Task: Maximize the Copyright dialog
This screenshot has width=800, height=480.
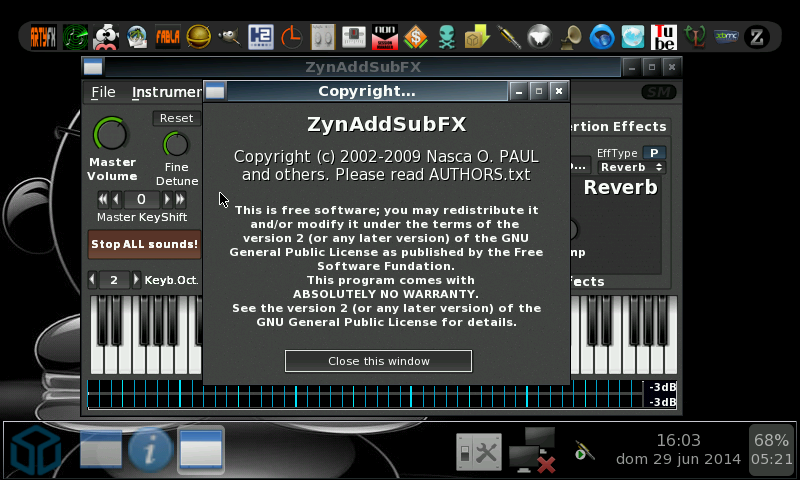Action: (539, 91)
